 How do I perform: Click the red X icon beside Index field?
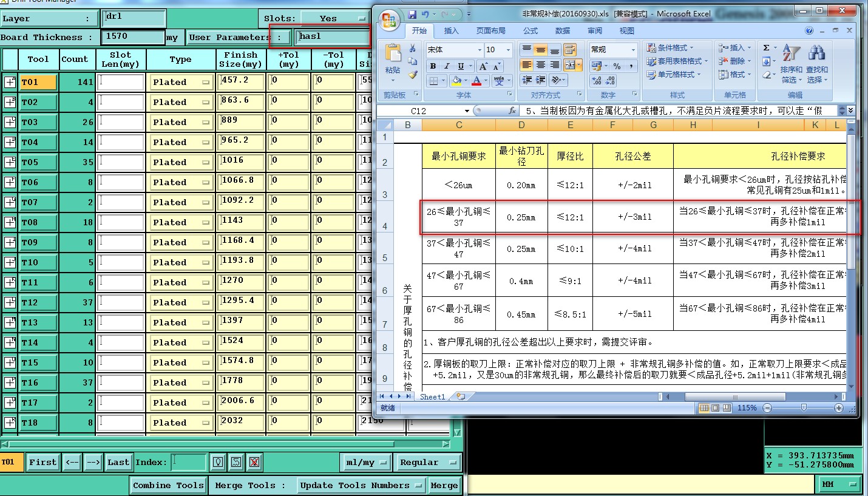click(x=254, y=463)
